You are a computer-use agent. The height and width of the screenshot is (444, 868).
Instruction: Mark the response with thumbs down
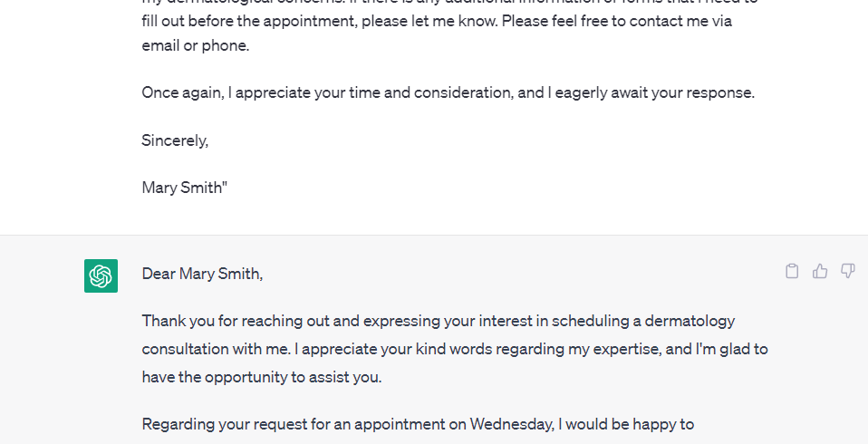[x=847, y=271]
